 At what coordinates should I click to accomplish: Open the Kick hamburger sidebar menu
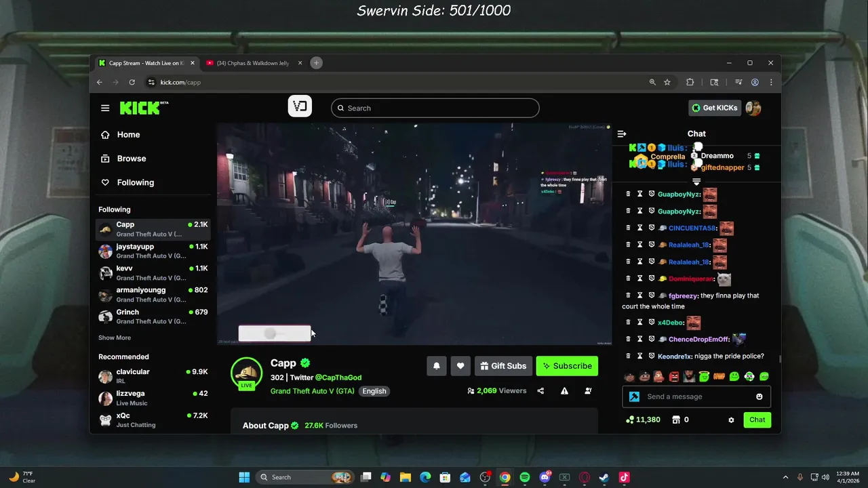point(105,108)
